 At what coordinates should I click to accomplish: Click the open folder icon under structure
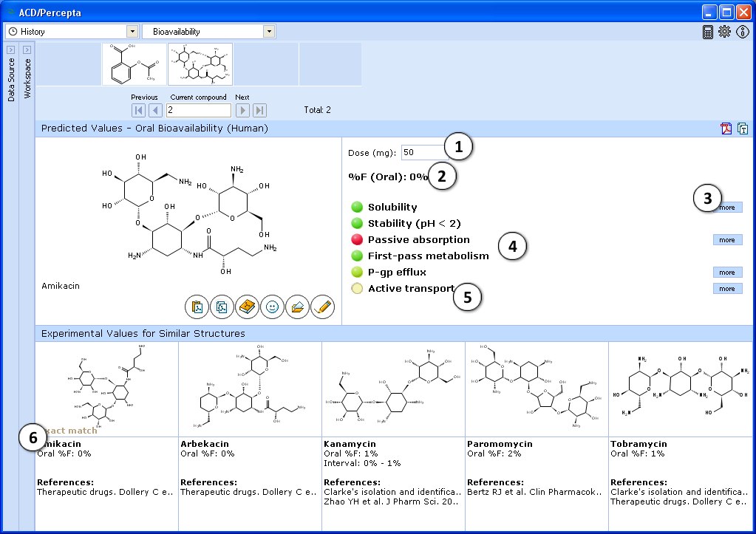[x=298, y=307]
